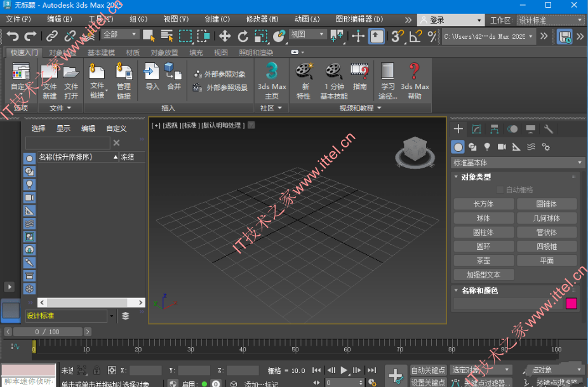Click the 球体 sphere button
The width and height of the screenshot is (588, 387).
484,218
